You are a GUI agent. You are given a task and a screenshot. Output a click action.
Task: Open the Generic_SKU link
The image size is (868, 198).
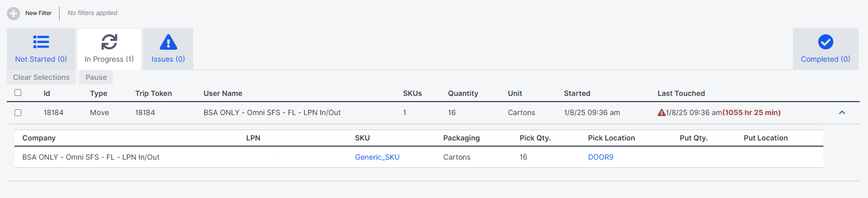tap(377, 157)
